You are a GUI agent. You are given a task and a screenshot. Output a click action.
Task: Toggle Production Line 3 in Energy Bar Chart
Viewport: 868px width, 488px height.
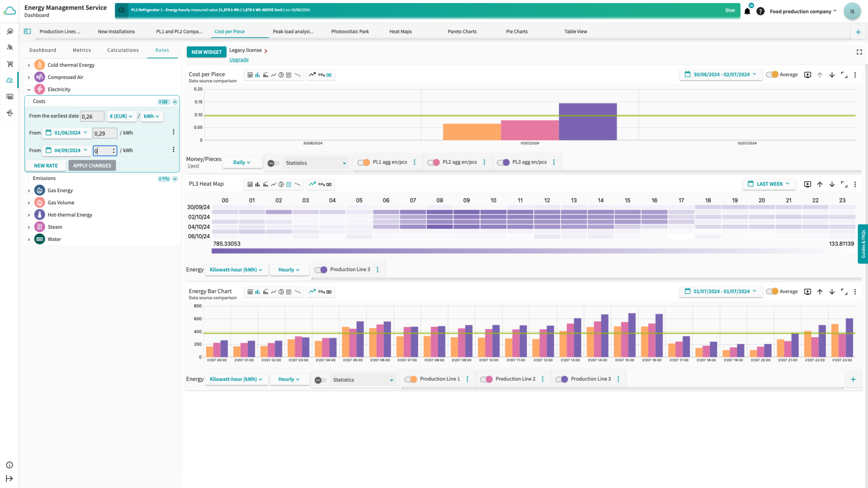(561, 379)
